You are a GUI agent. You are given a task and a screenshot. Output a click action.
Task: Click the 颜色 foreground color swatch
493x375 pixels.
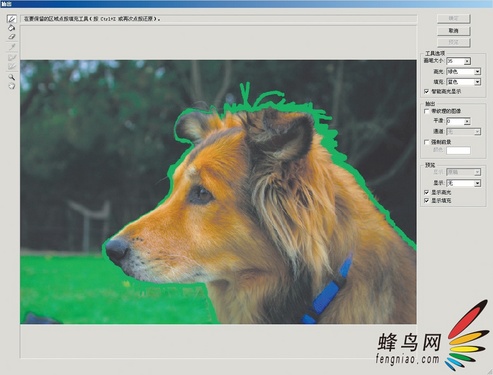tap(458, 150)
